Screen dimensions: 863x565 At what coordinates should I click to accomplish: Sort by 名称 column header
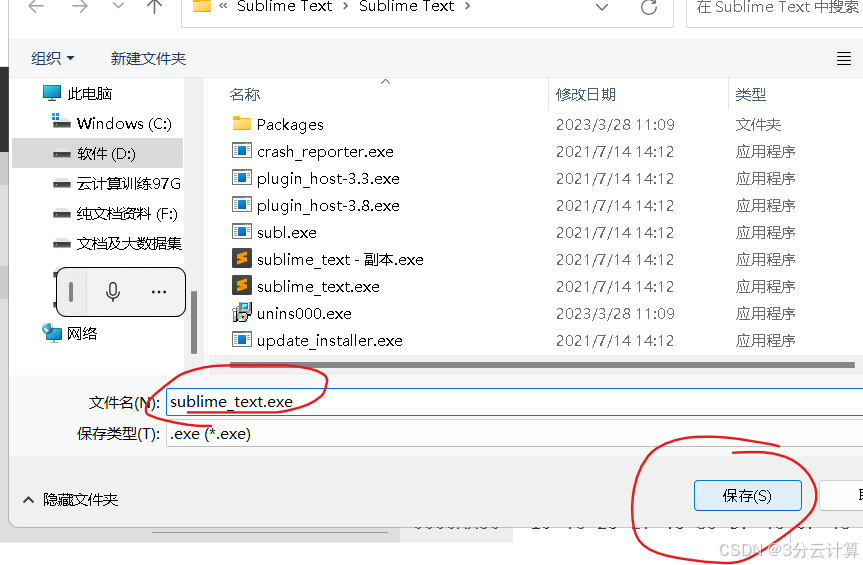245,95
